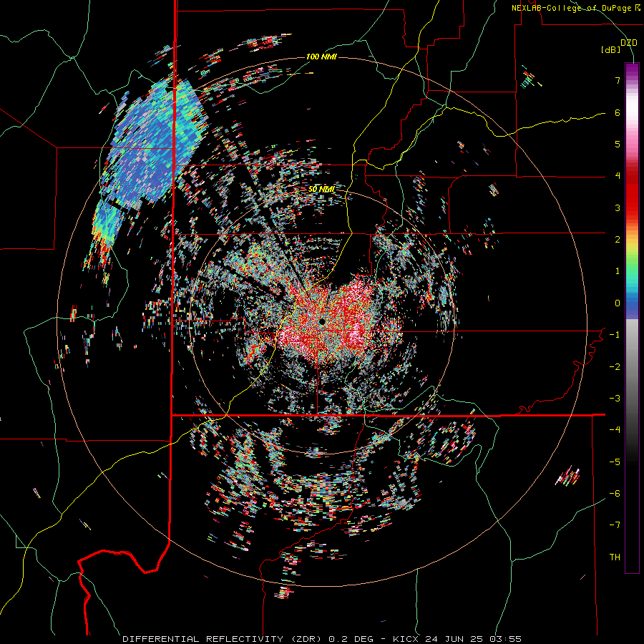Click the KICX station identifier

coord(406,639)
